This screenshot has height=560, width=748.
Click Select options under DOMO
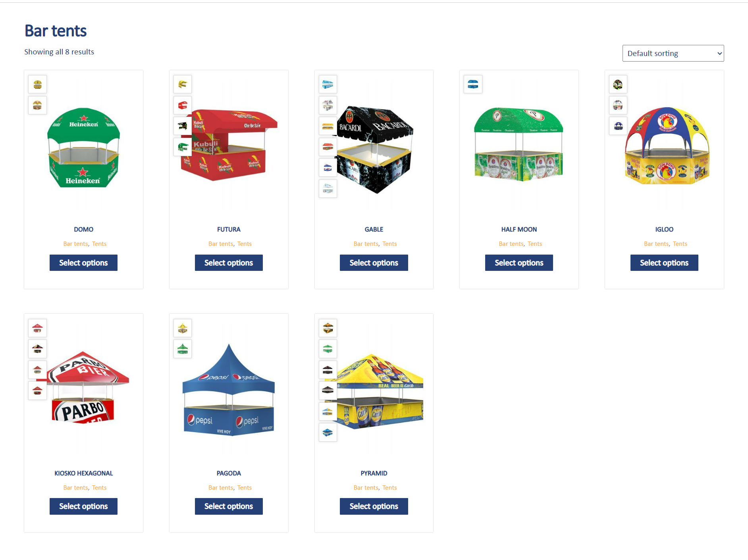click(x=83, y=263)
